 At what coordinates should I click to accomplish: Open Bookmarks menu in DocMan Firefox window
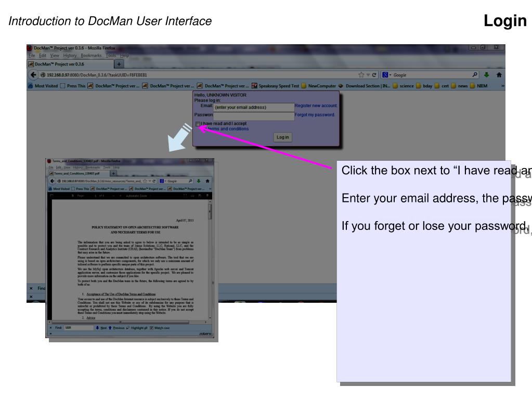click(91, 55)
